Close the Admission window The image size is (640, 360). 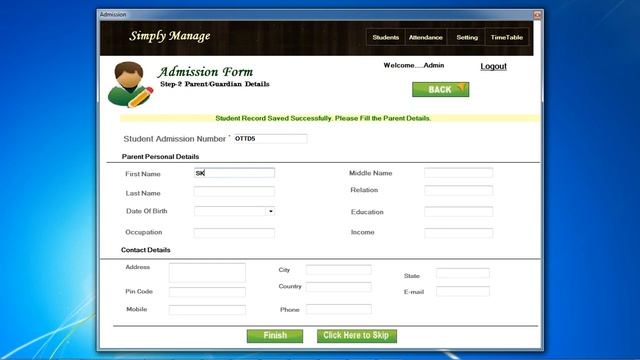coord(537,15)
